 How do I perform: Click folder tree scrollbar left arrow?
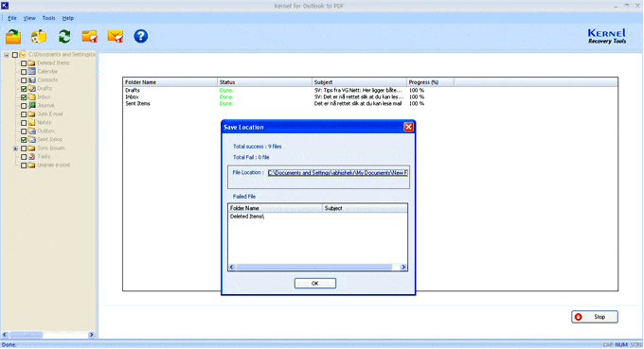[5, 335]
